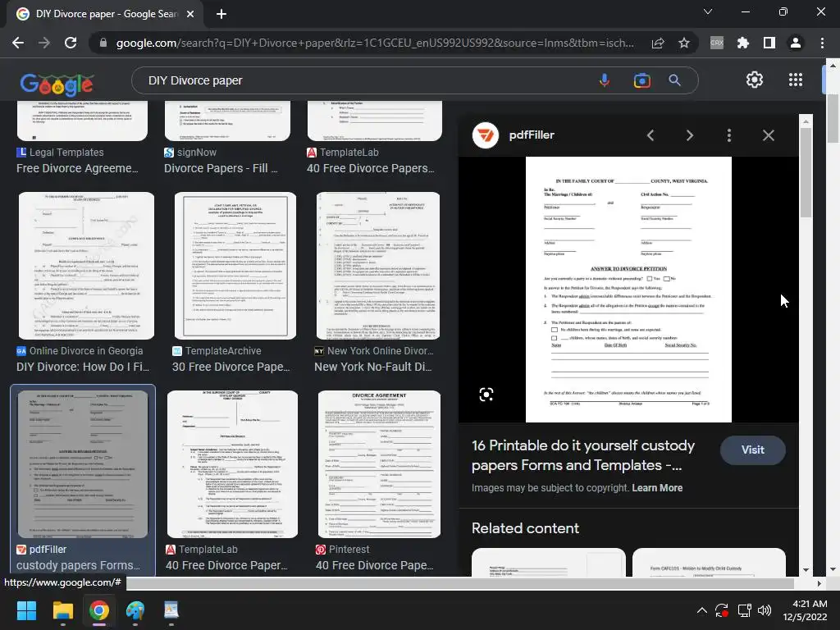Image resolution: width=840 pixels, height=630 pixels.
Task: Select the DIY Divorce paper browser tab
Action: pos(105,14)
